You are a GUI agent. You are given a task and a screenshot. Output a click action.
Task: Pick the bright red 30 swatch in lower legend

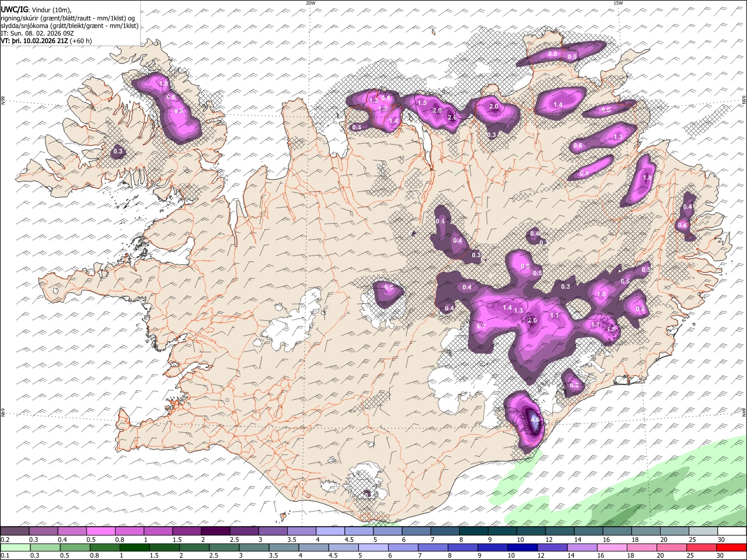[x=731, y=548]
